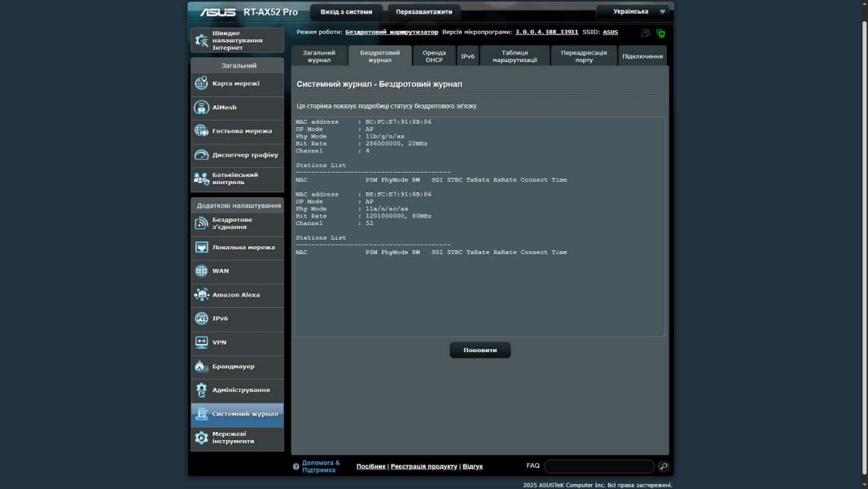Click the Help question mark icon in footer

296,467
